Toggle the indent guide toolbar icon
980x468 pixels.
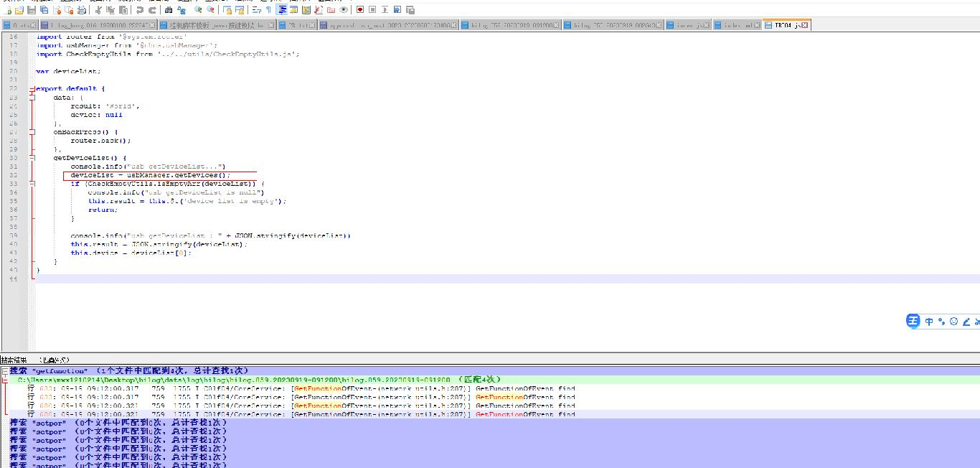(x=282, y=10)
